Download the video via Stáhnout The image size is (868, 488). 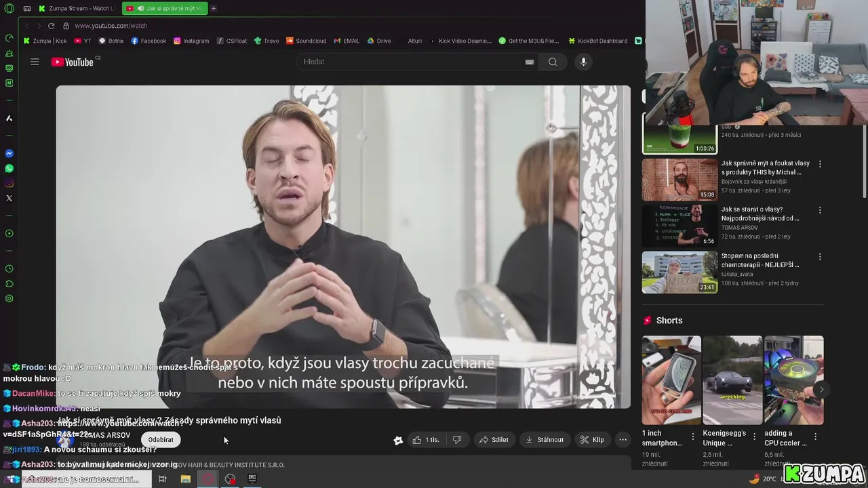click(545, 440)
